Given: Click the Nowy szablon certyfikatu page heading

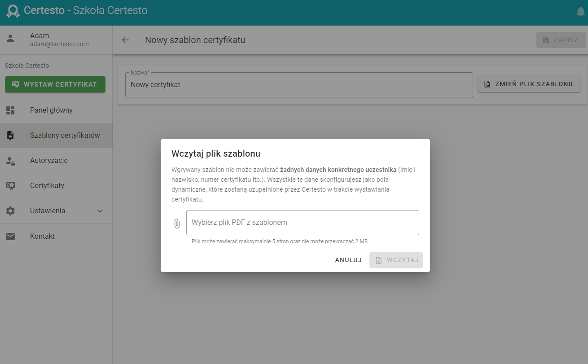Looking at the screenshot, I should [195, 40].
